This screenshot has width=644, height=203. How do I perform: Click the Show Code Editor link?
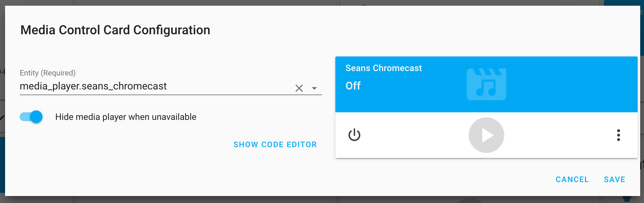275,144
